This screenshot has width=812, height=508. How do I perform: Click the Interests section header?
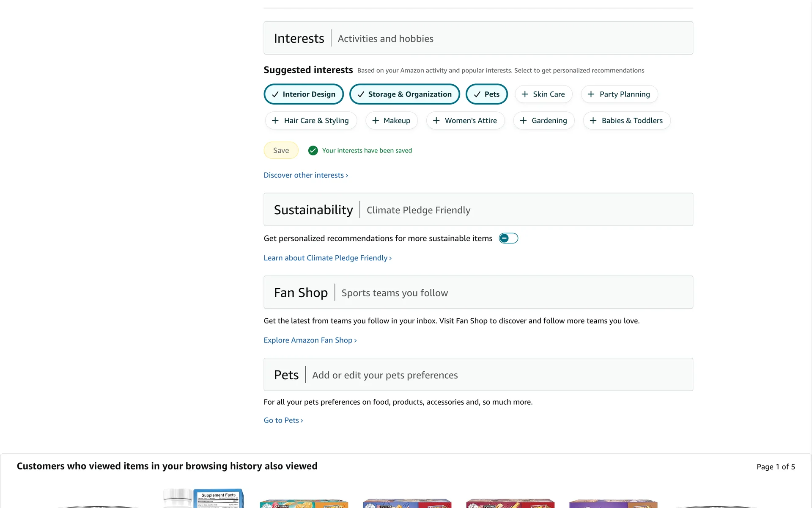coord(299,38)
